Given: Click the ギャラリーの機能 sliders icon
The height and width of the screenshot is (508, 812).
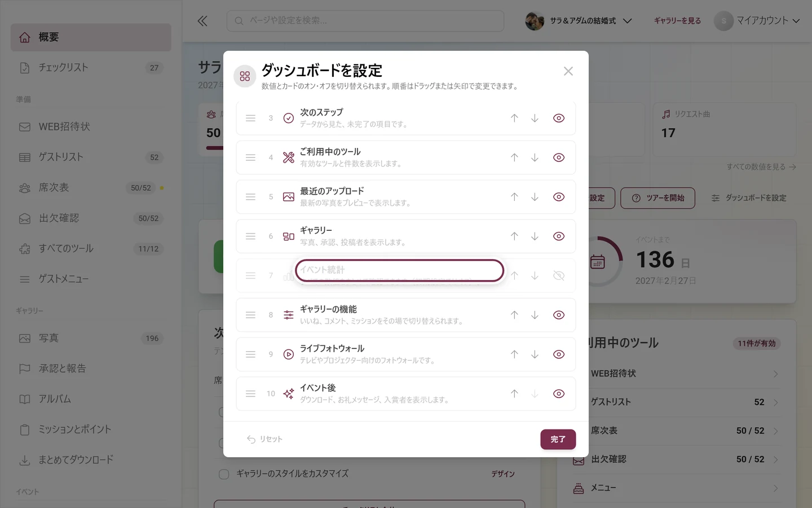Looking at the screenshot, I should pyautogui.click(x=289, y=315).
